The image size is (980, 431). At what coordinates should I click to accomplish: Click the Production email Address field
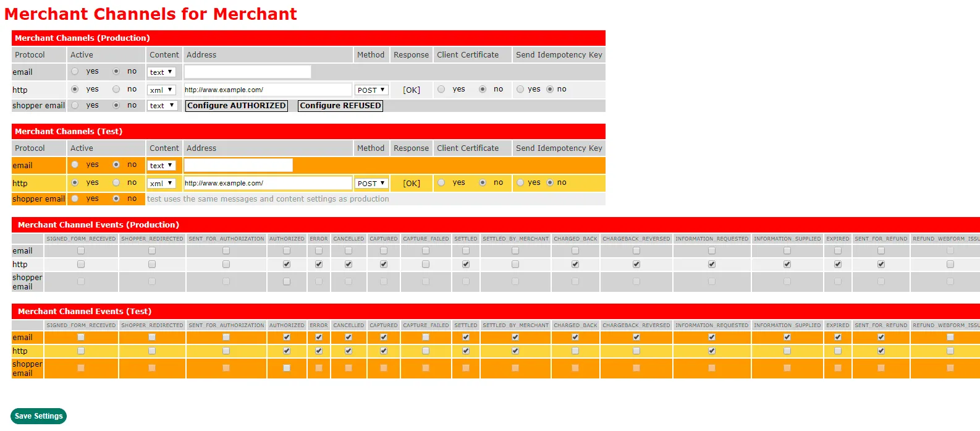(247, 72)
